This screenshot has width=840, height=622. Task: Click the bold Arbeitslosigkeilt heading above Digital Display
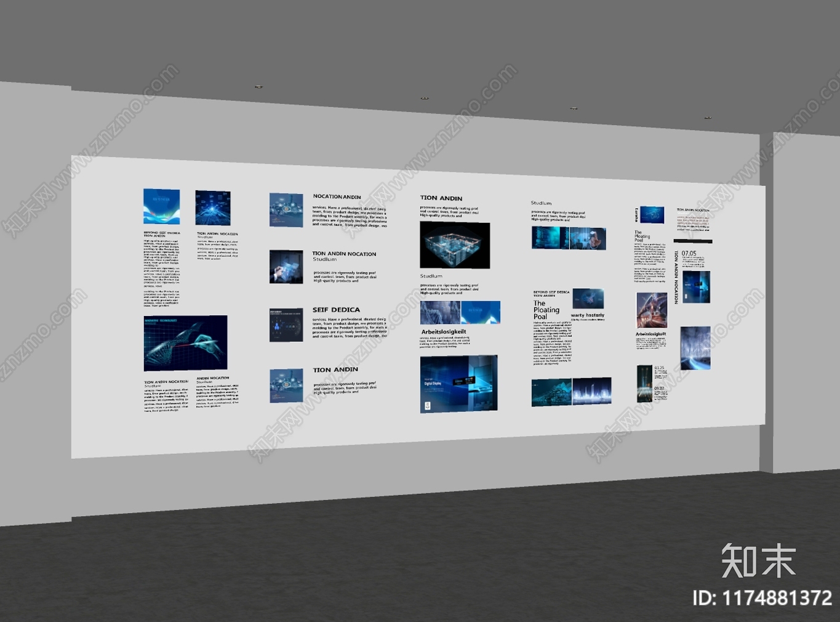(x=444, y=331)
